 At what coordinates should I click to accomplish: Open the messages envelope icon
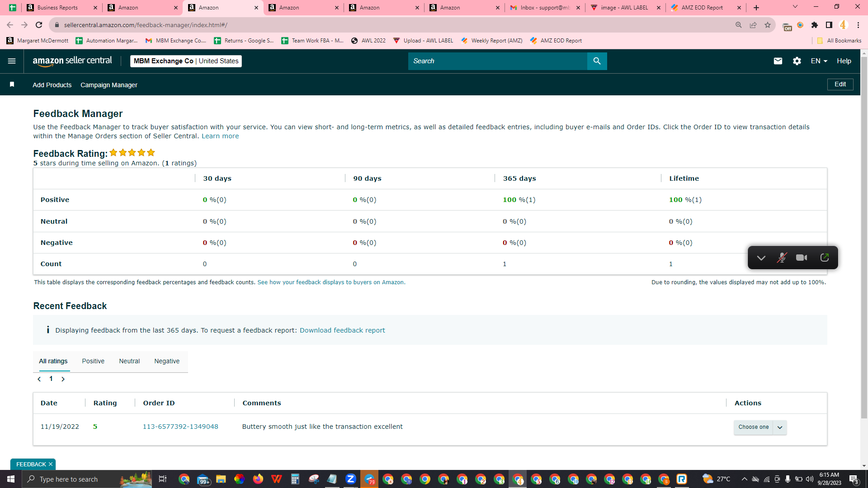778,61
